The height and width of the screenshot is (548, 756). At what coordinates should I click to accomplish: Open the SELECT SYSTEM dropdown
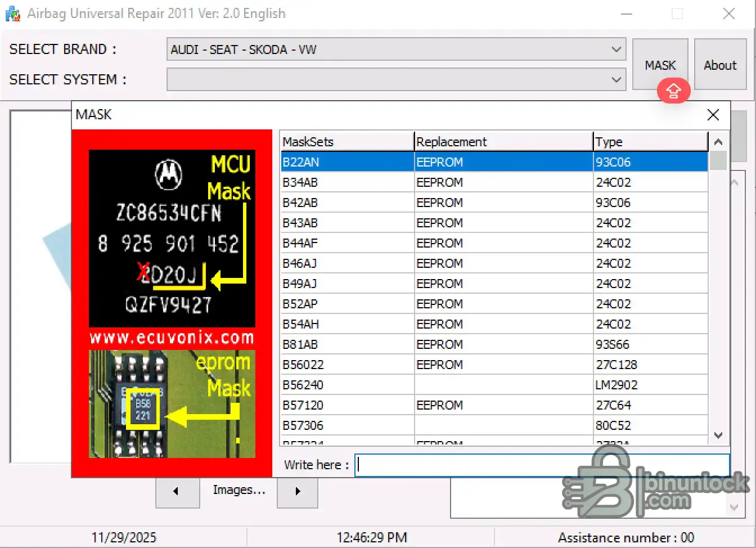coord(397,79)
